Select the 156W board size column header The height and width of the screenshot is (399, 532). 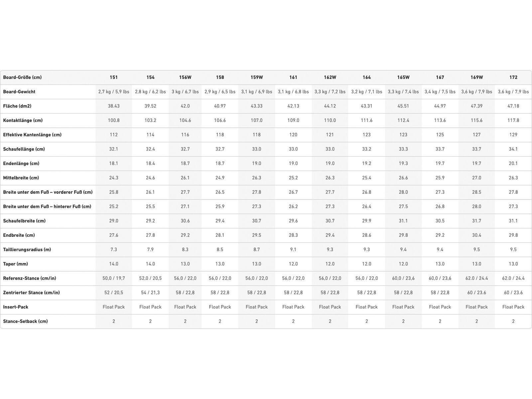pyautogui.click(x=185, y=77)
